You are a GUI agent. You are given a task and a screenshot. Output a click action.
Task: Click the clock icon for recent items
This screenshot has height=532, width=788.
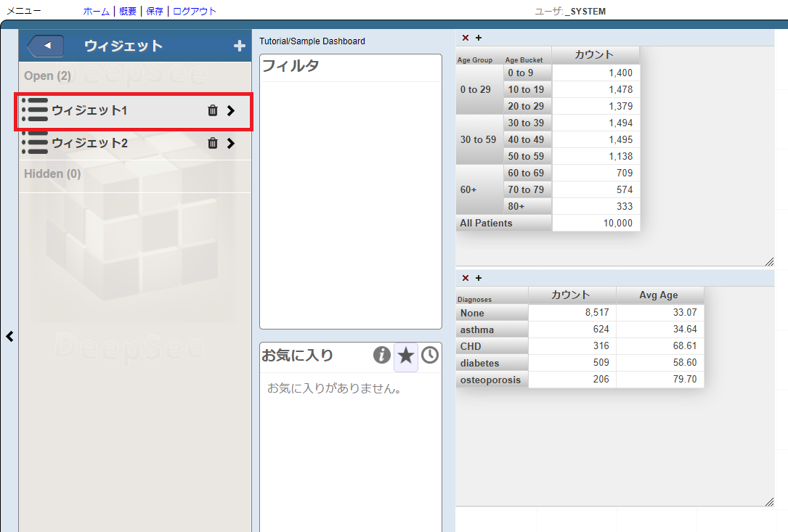(x=430, y=355)
